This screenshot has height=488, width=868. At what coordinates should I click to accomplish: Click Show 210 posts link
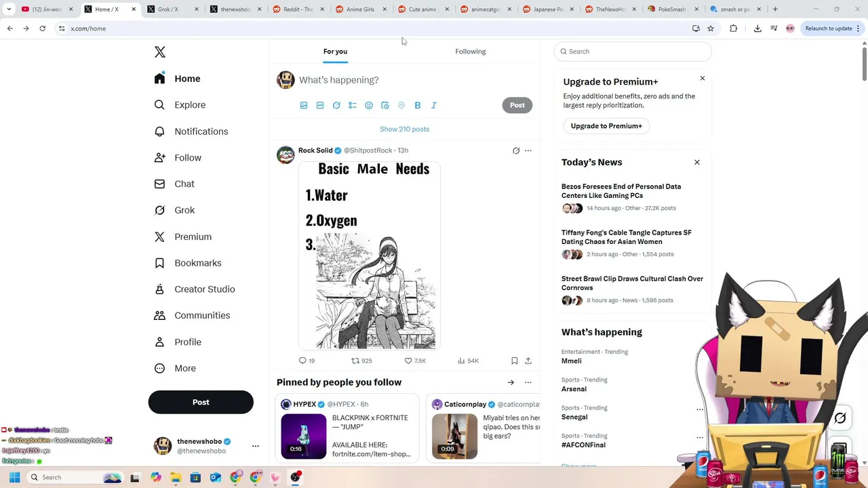pyautogui.click(x=404, y=129)
